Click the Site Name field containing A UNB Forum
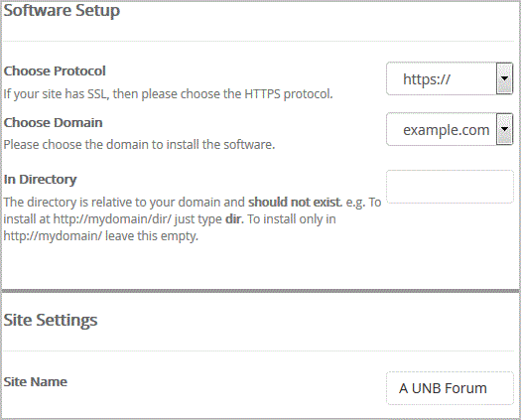 pos(450,388)
